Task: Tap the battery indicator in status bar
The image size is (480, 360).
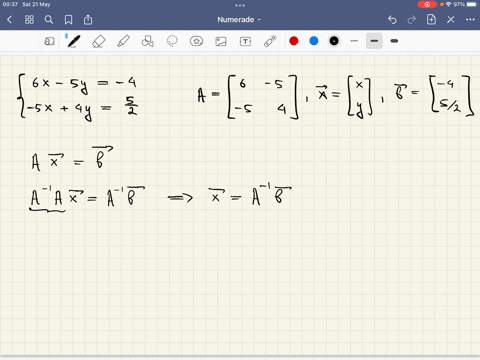Action: 472,4
